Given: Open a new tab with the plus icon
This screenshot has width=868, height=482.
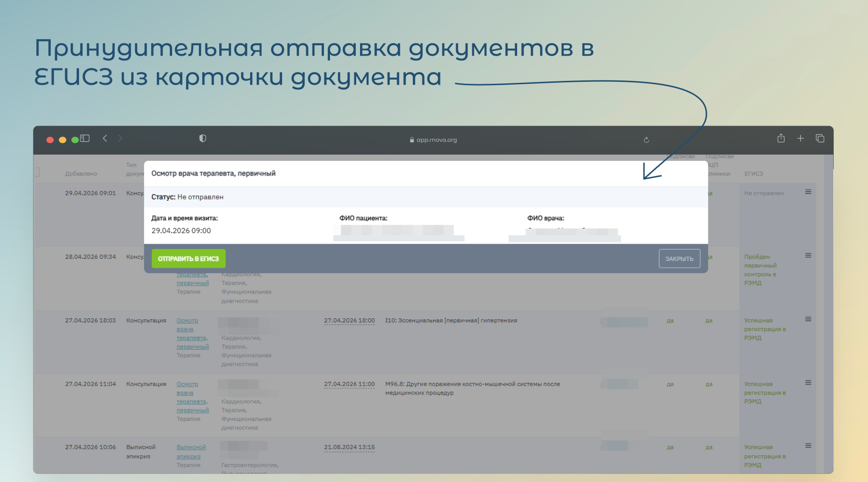Looking at the screenshot, I should pos(800,138).
